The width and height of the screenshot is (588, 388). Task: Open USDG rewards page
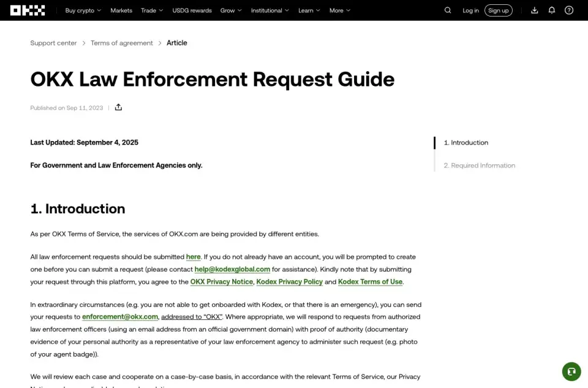pyautogui.click(x=192, y=10)
